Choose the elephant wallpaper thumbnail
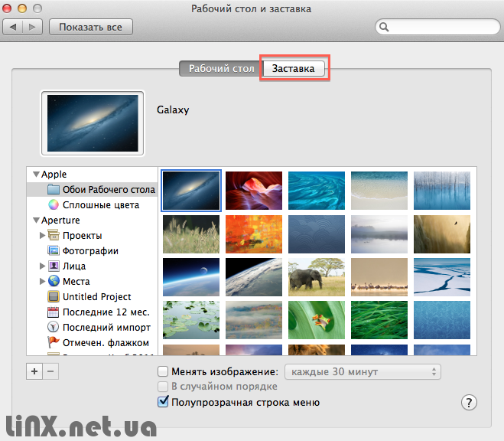Viewport: 504px width, 441px height. (x=317, y=277)
